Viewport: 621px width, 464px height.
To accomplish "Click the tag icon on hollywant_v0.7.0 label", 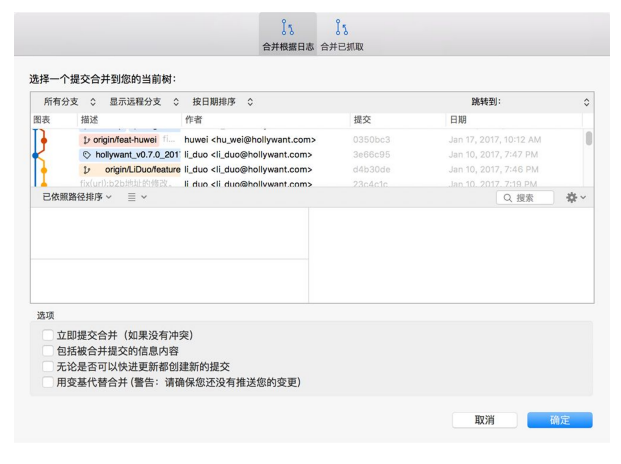I will point(87,155).
